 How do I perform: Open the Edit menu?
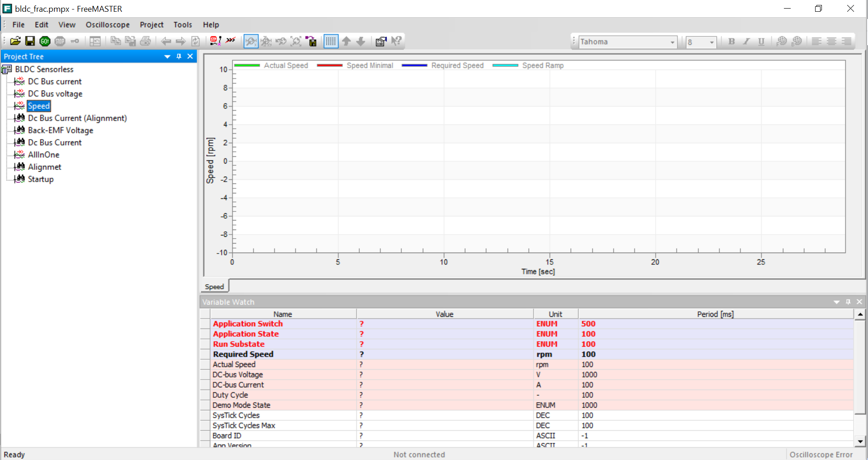pos(42,25)
